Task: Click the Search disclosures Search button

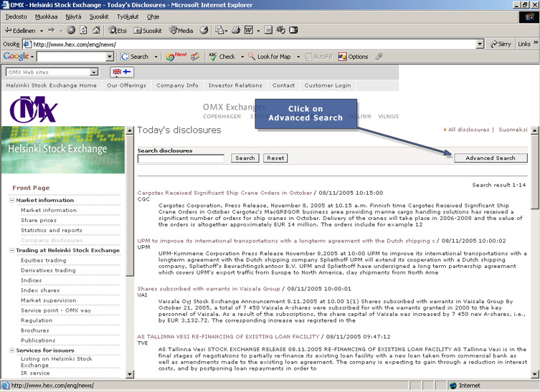Action: point(245,158)
